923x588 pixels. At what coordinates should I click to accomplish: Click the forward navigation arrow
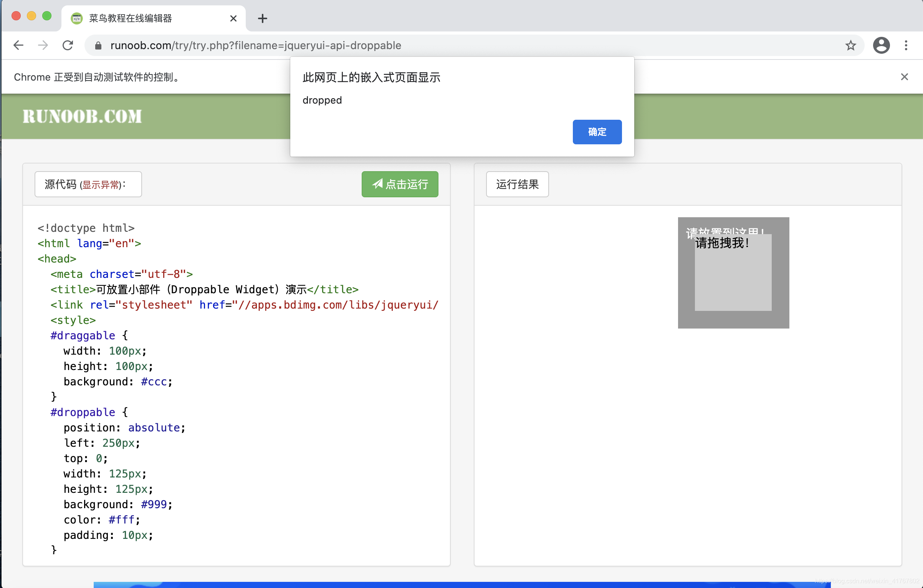point(43,45)
